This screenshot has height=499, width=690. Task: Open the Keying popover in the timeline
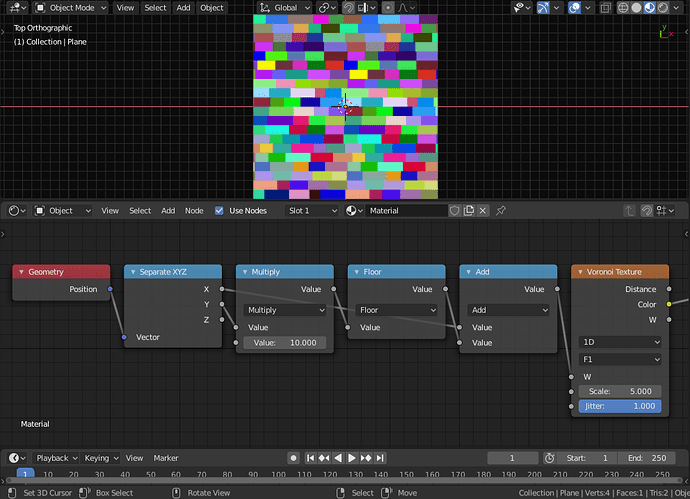[x=101, y=458]
